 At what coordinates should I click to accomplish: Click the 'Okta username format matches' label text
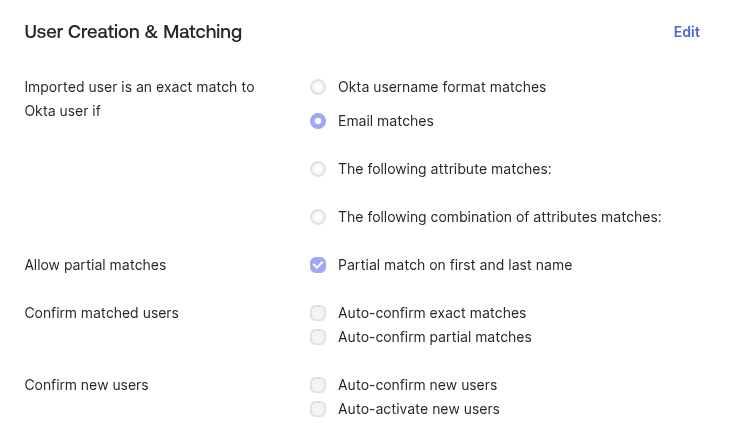click(442, 87)
